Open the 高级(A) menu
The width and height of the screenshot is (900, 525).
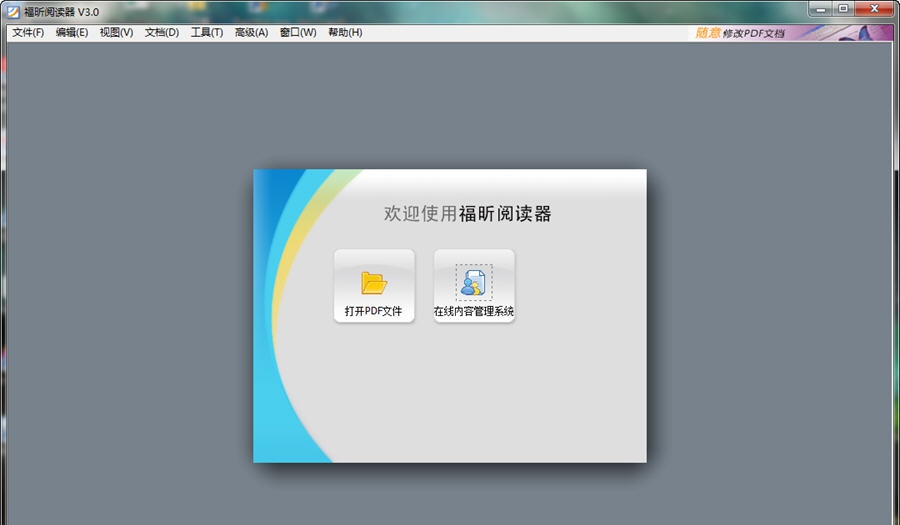tap(251, 33)
